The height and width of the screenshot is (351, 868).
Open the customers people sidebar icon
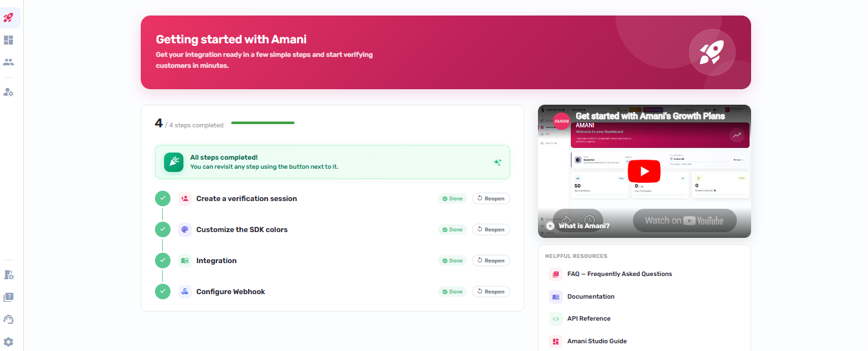[8, 62]
